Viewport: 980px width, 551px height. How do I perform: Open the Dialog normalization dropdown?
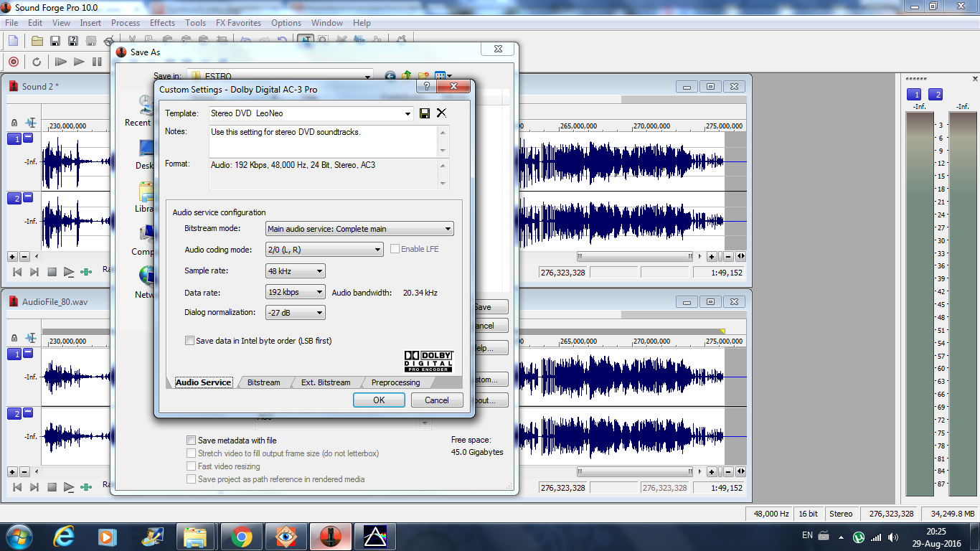[x=320, y=313]
